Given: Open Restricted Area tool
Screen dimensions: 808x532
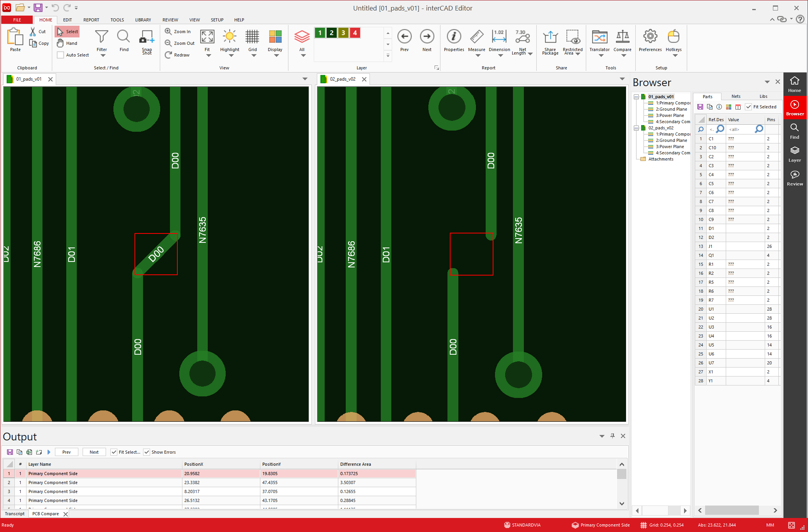Looking at the screenshot, I should [572, 37].
